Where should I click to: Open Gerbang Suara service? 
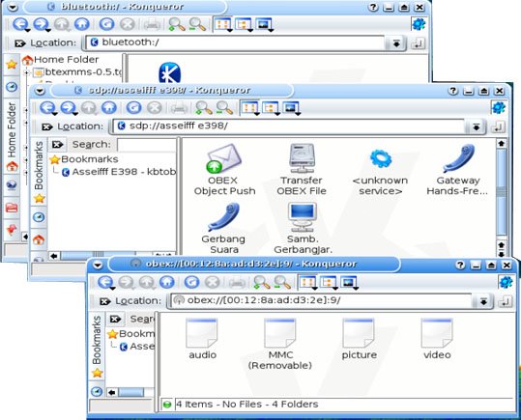[223, 229]
